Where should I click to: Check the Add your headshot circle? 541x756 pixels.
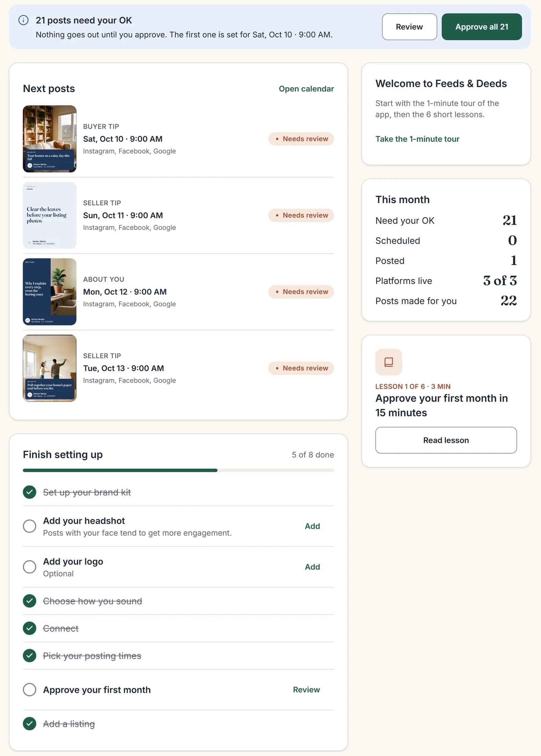[x=30, y=526]
